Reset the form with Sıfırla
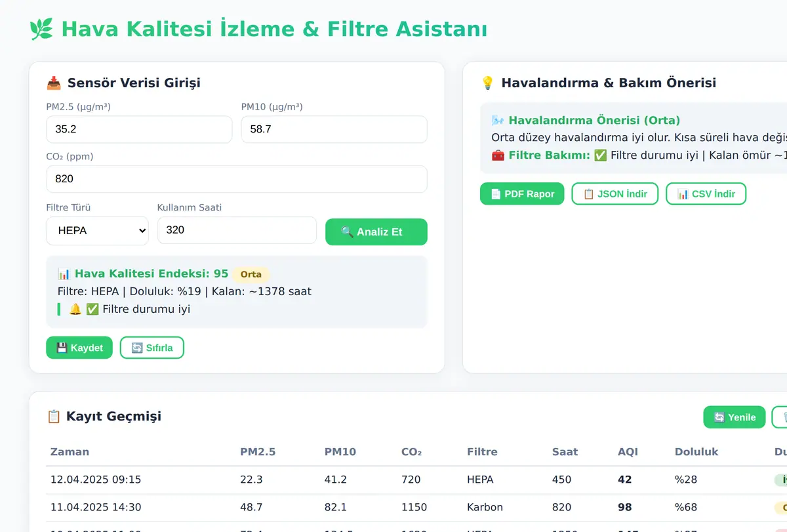The width and height of the screenshot is (787, 532). click(x=152, y=348)
